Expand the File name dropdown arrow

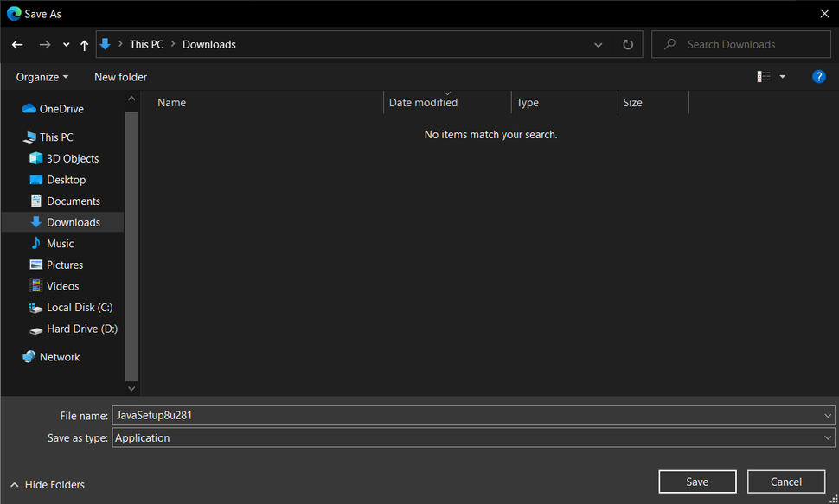tap(828, 416)
